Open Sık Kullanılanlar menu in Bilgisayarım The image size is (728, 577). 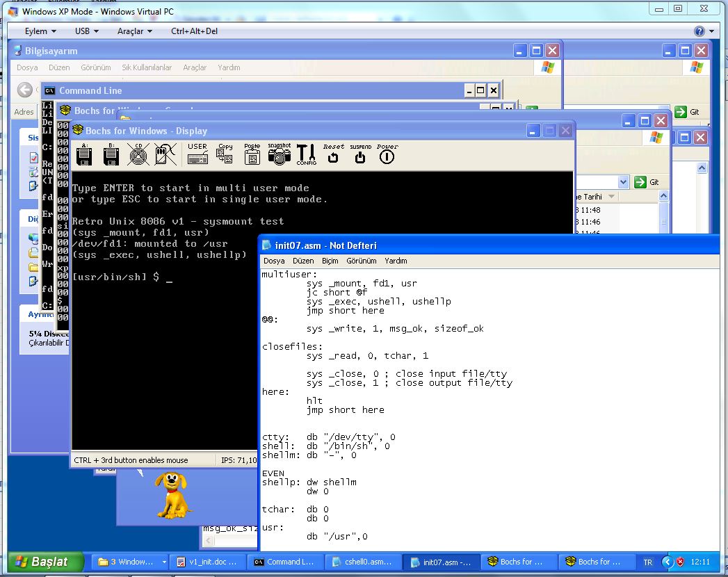click(147, 67)
